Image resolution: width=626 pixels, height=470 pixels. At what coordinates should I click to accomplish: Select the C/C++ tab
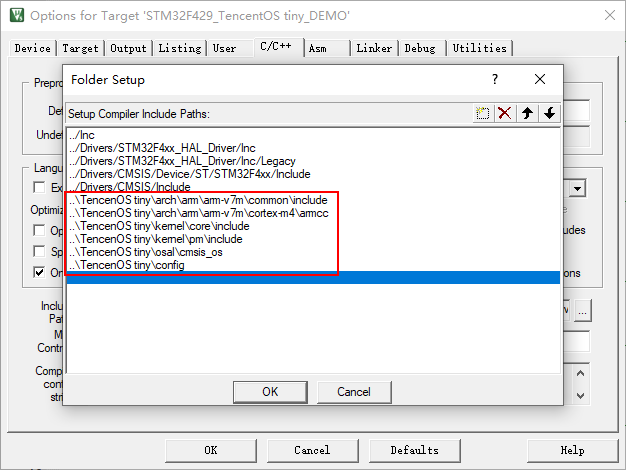[x=276, y=46]
